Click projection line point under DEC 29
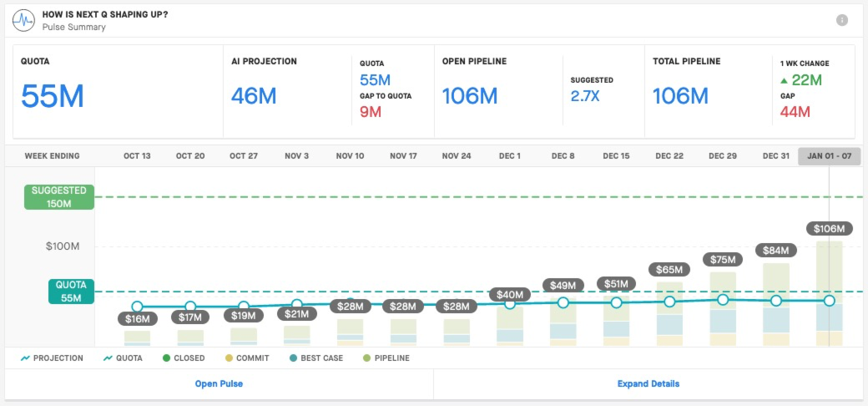This screenshot has height=406, width=868. click(x=723, y=300)
